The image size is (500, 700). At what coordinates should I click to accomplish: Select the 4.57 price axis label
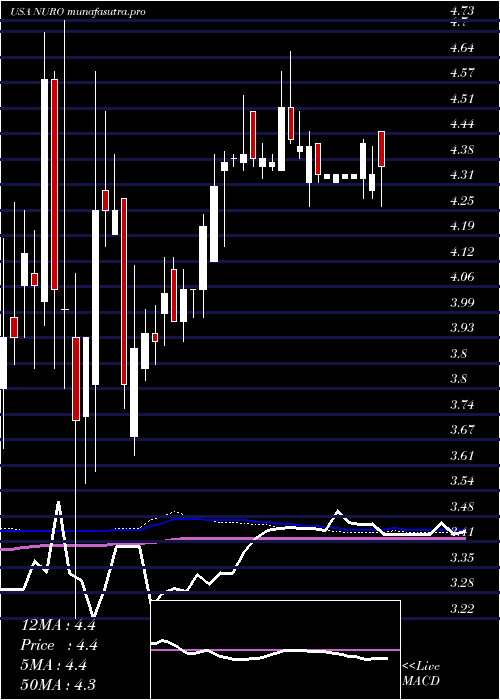[461, 73]
